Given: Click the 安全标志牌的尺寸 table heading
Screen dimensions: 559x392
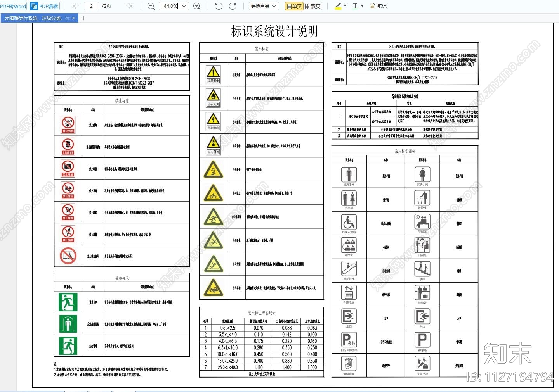Looking at the screenshot, I should point(262,313).
